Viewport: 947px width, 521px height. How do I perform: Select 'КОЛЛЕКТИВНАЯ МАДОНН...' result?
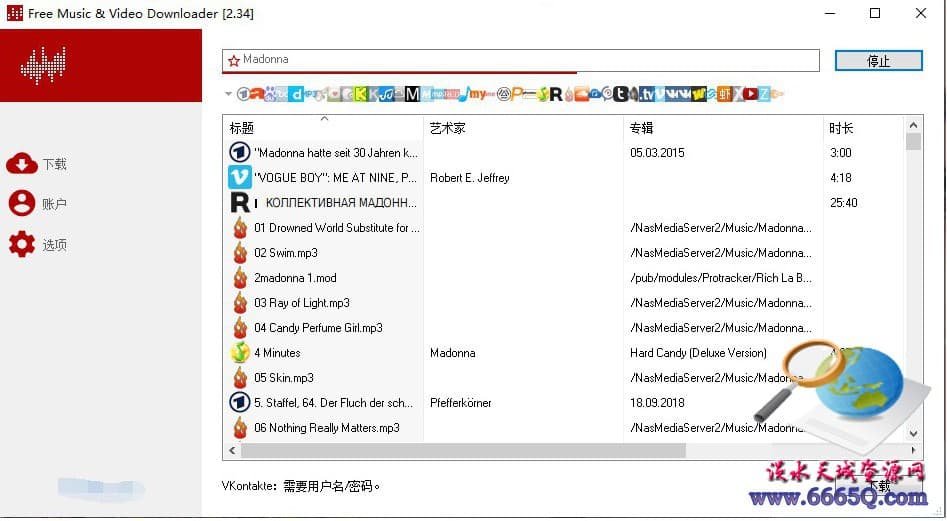341,203
